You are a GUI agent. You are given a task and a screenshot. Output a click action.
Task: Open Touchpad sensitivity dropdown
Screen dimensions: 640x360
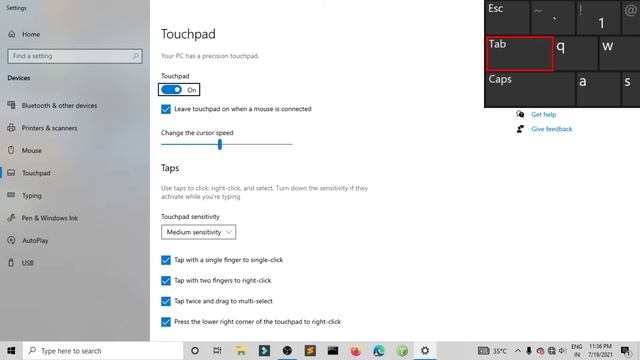click(198, 232)
